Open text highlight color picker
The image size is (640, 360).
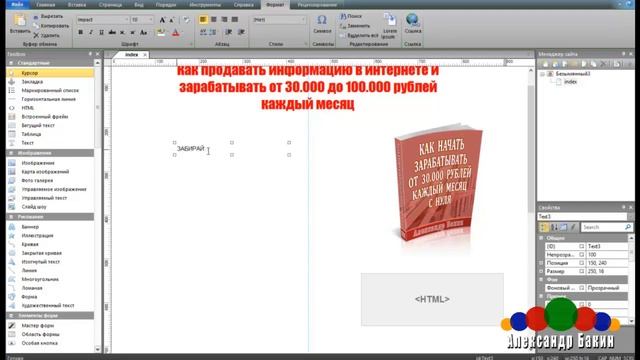coord(161,33)
